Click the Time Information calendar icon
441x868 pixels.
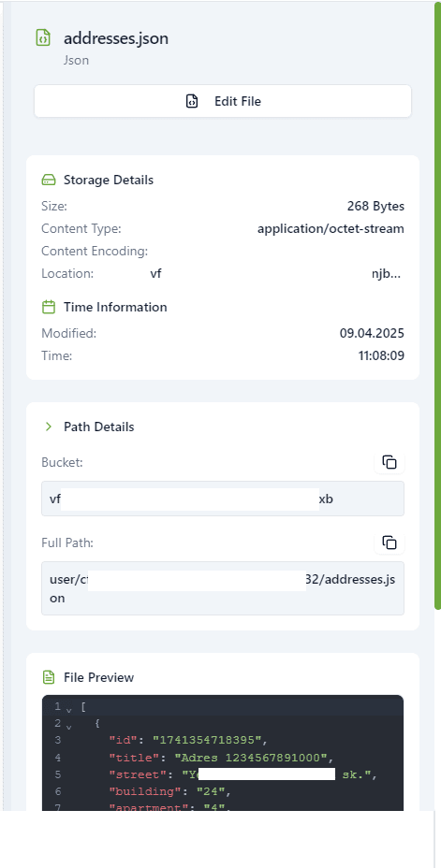coord(49,307)
